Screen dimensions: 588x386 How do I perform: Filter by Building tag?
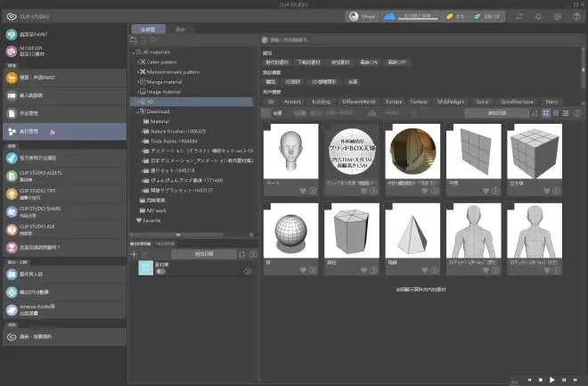point(321,102)
